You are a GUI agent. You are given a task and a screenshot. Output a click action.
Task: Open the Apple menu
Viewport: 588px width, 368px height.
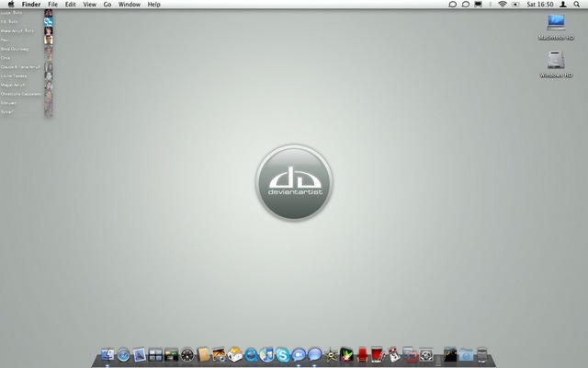click(11, 5)
